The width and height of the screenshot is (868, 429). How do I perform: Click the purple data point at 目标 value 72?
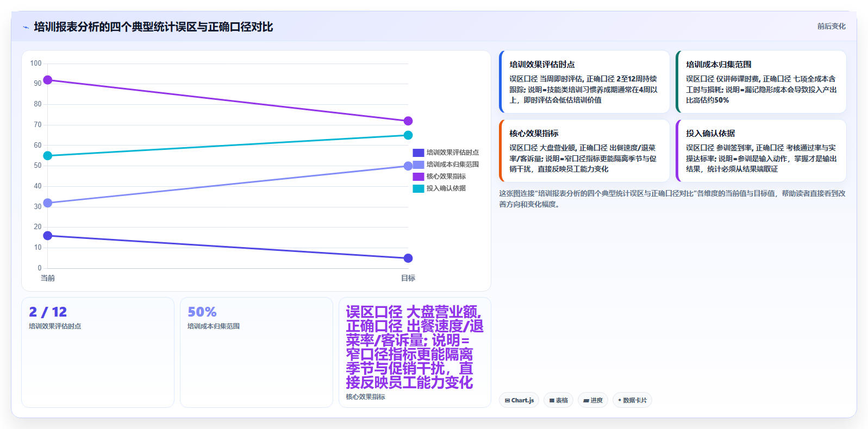pyautogui.click(x=408, y=121)
